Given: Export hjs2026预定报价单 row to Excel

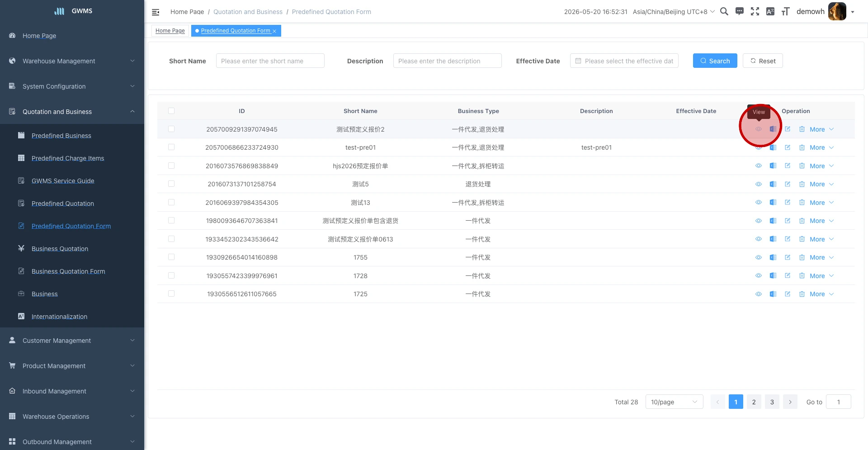Looking at the screenshot, I should 773,166.
